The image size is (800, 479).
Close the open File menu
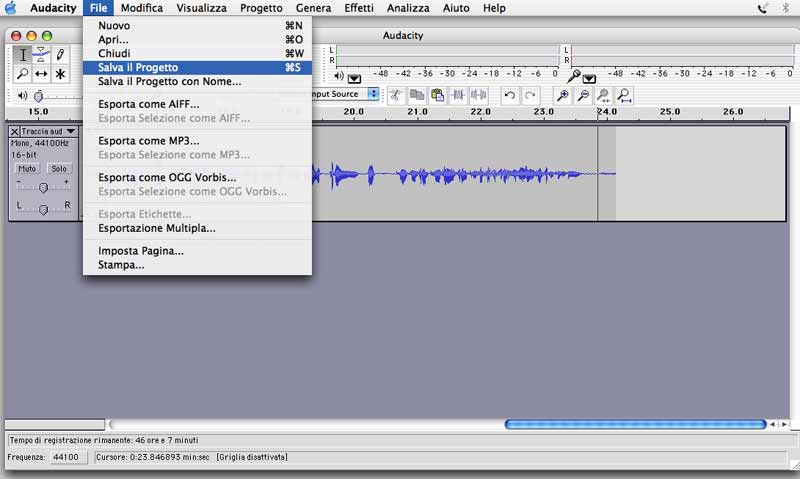click(98, 8)
